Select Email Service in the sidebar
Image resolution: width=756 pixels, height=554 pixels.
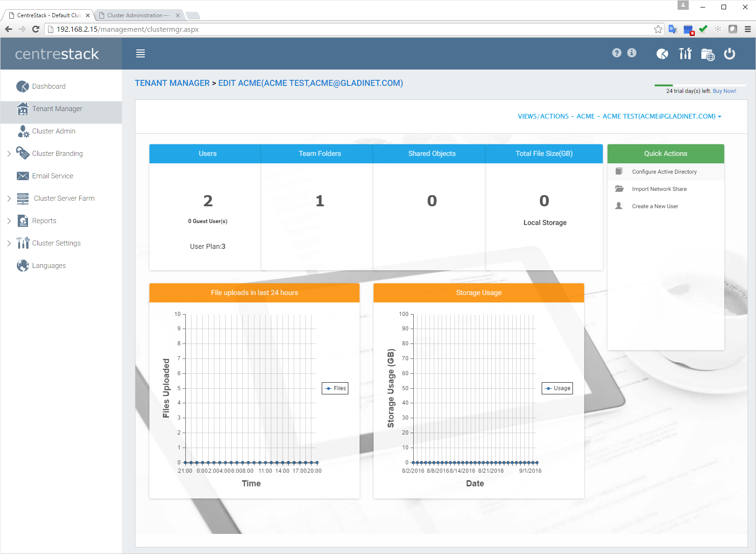[61, 176]
